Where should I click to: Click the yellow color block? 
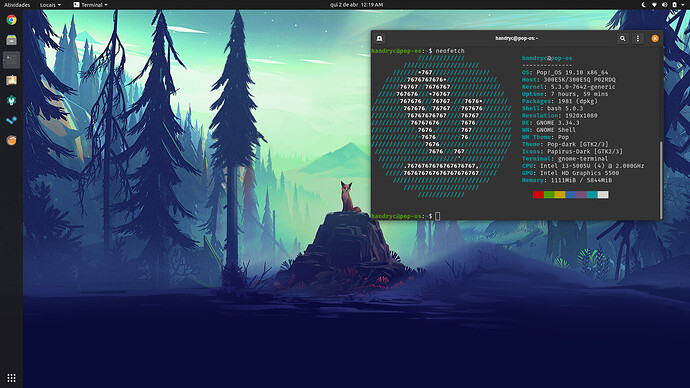click(x=560, y=194)
